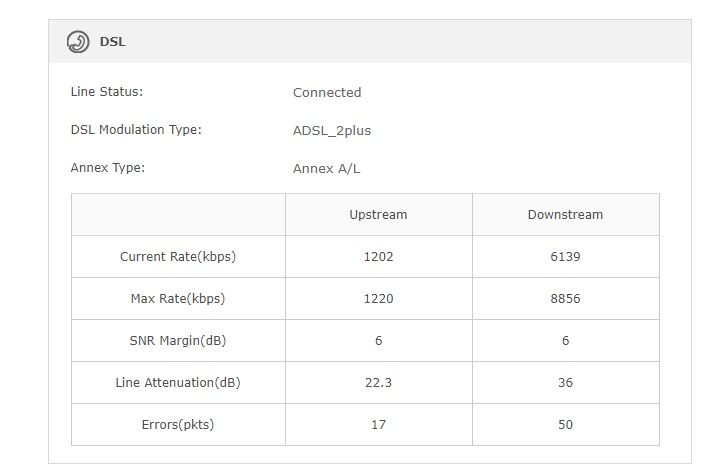Click downstream current rate value 6139
Viewport: 708px width, 476px height.
click(565, 257)
